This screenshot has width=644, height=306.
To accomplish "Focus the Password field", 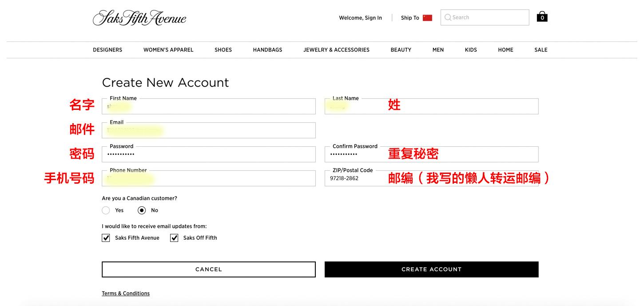I will point(209,154).
